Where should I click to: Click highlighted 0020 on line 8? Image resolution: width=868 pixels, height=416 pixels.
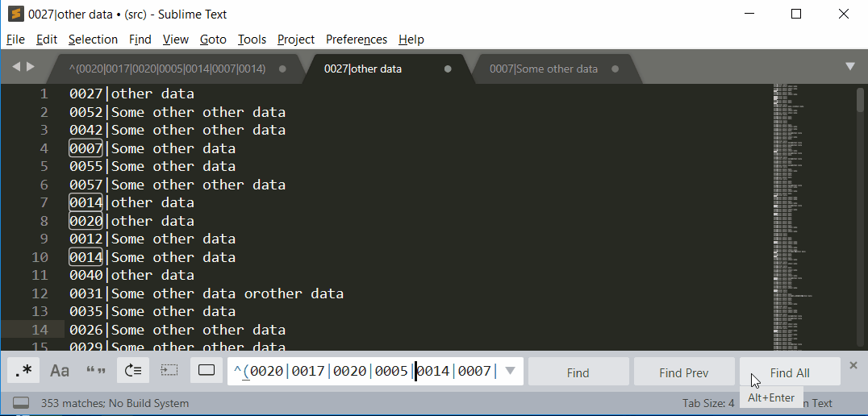tap(86, 221)
